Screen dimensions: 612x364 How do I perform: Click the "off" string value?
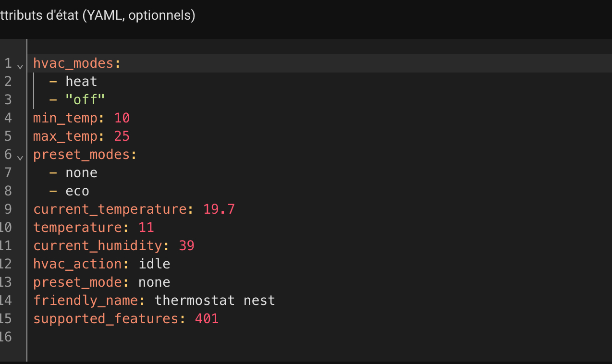(x=85, y=100)
